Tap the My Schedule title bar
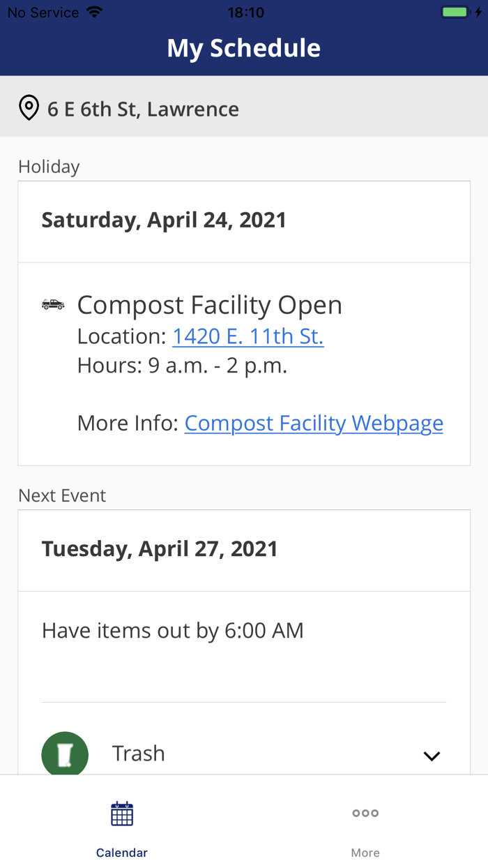The image size is (488, 868). [243, 47]
